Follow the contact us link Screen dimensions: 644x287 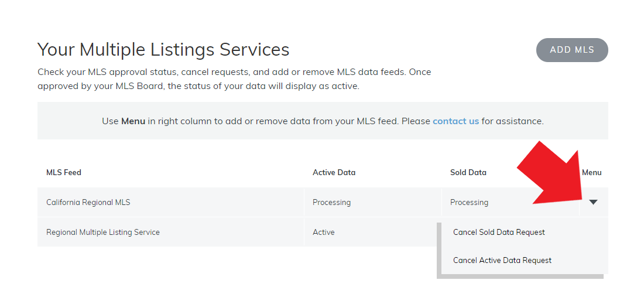tap(456, 121)
